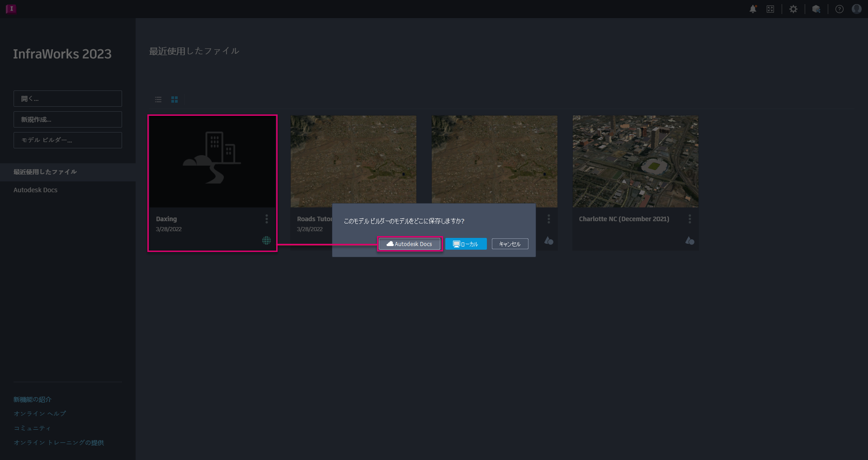The height and width of the screenshot is (460, 868).
Task: Select Autodesk Docs in sidebar
Action: (35, 190)
